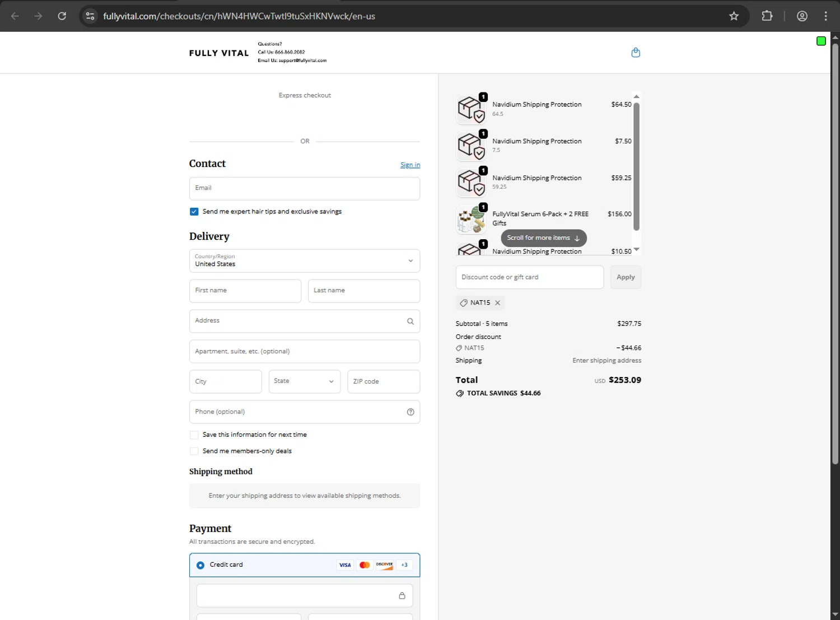Click the phone field help question icon
This screenshot has width=840, height=620.
pos(410,412)
